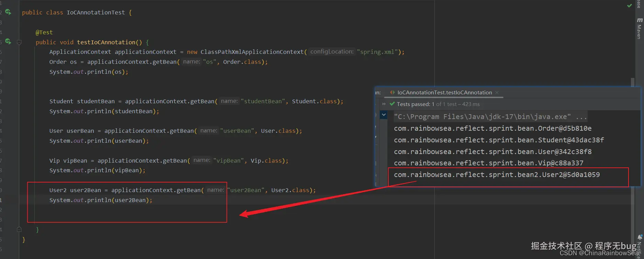Collapse the testIoCAnnotation method fold marker
The height and width of the screenshot is (259, 644).
click(x=19, y=42)
